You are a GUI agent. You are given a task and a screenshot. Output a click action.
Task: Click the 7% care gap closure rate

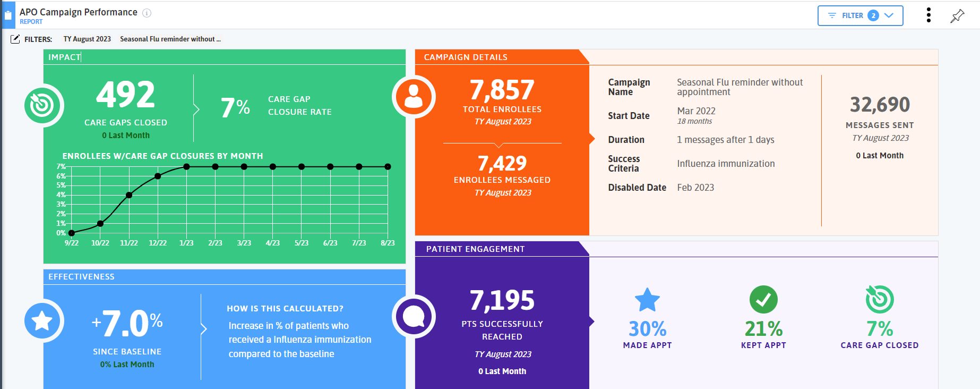pos(235,107)
